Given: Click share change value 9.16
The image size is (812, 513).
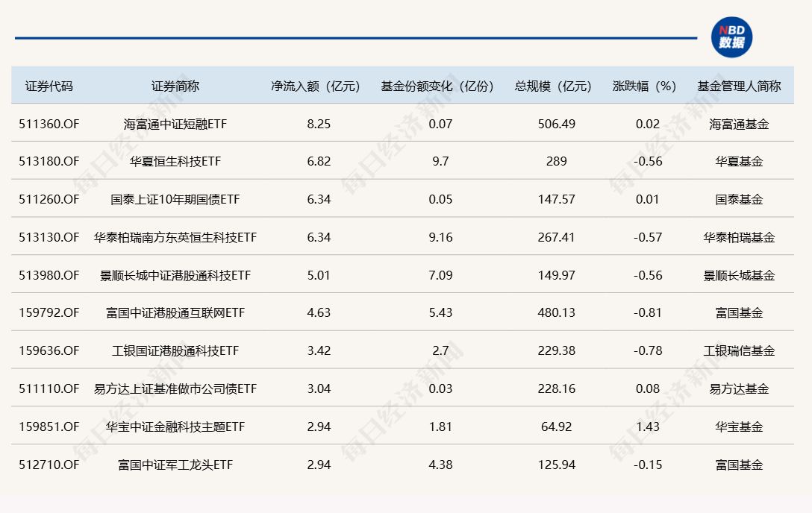Looking at the screenshot, I should pos(440,237).
